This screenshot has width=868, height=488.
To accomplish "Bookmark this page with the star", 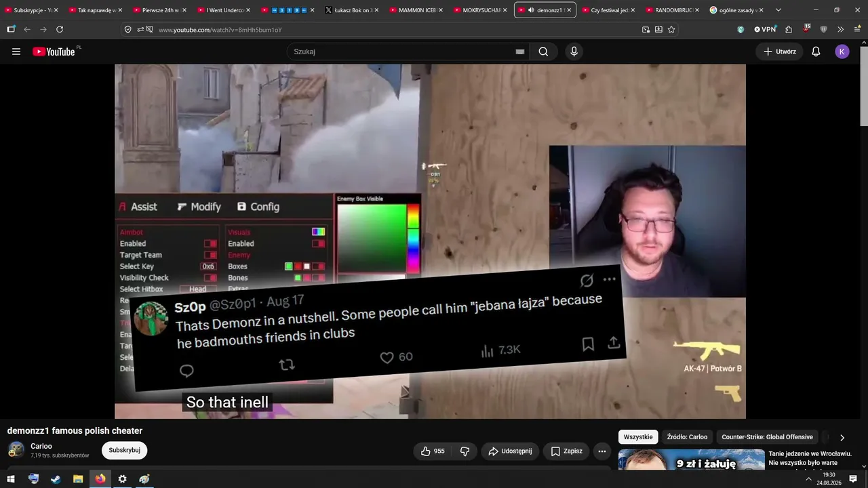I will pos(671,30).
